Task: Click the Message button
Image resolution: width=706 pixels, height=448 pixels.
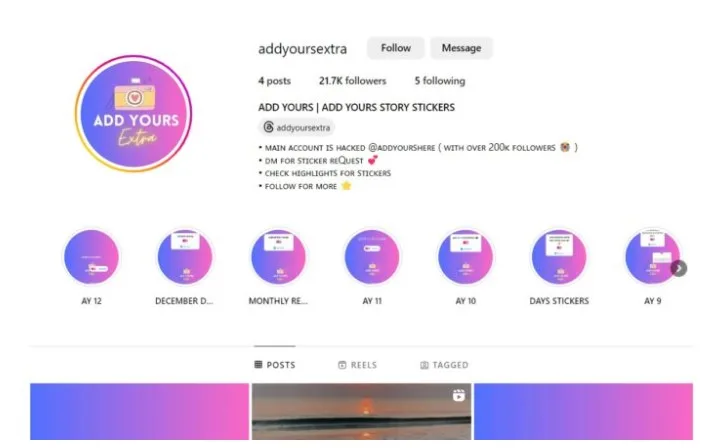Action: (461, 48)
